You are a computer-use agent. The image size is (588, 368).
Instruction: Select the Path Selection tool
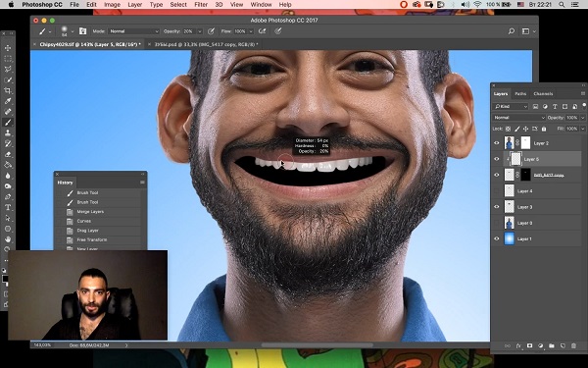pyautogui.click(x=8, y=218)
